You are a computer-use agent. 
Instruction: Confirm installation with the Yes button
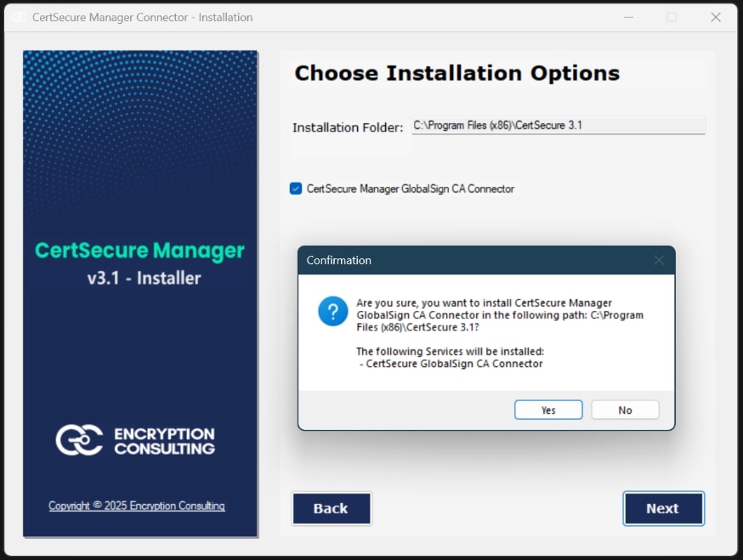point(548,410)
